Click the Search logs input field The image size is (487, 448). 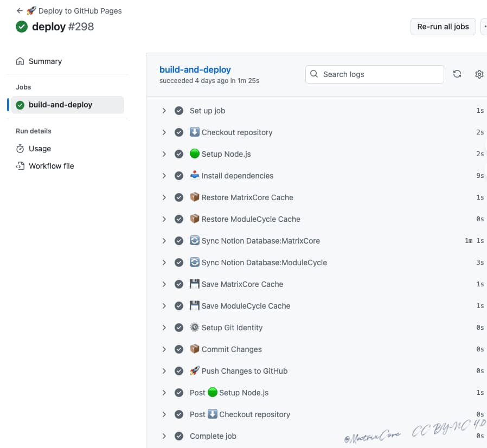(x=380, y=74)
